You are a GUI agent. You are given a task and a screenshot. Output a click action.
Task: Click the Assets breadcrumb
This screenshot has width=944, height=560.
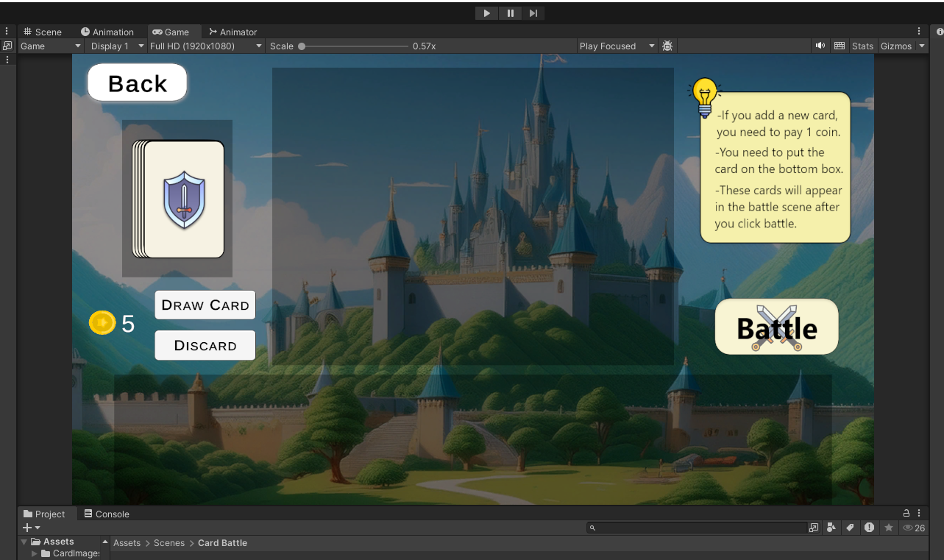[x=127, y=543]
